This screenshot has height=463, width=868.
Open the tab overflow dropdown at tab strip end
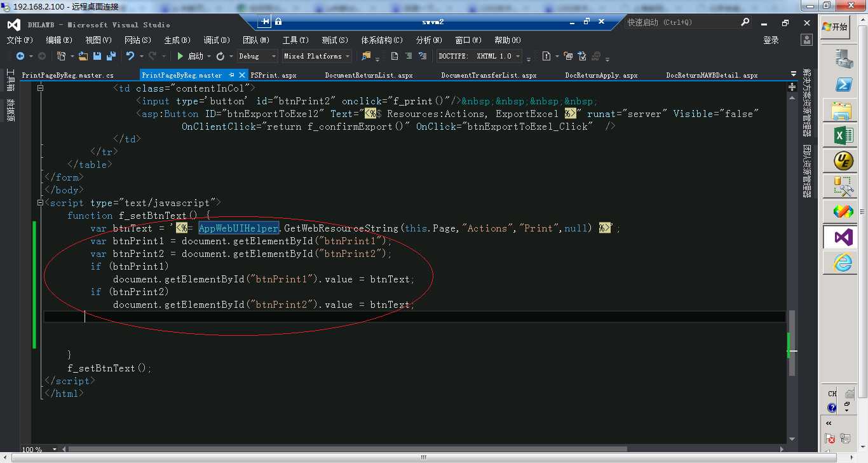[x=793, y=74]
